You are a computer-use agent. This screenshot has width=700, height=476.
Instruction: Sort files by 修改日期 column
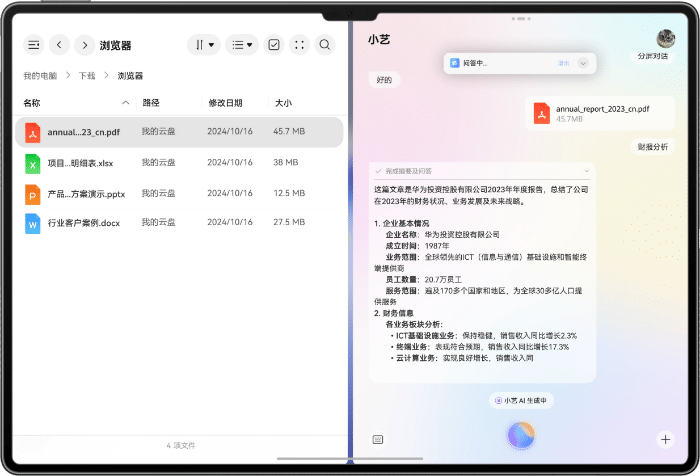[225, 103]
